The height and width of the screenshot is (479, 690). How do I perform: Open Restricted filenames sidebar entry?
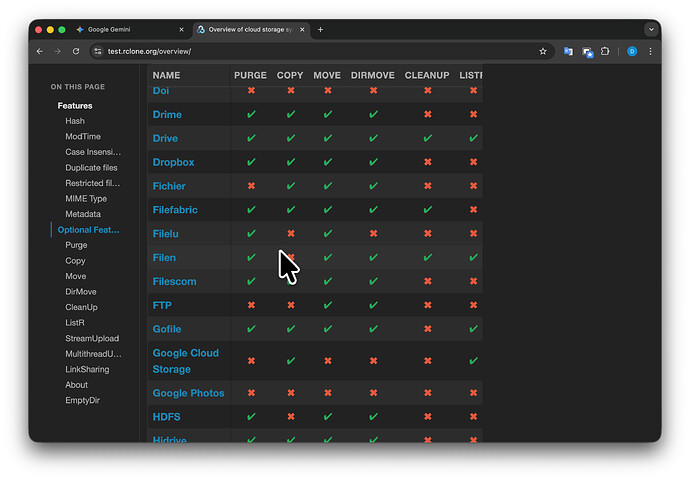click(92, 183)
